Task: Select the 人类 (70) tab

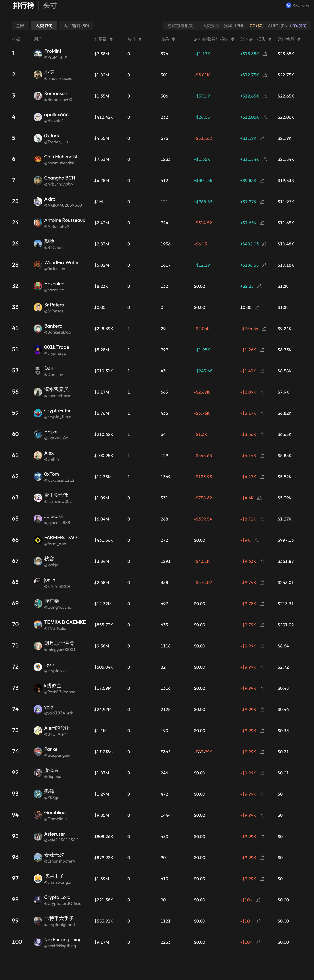Action: click(x=44, y=26)
